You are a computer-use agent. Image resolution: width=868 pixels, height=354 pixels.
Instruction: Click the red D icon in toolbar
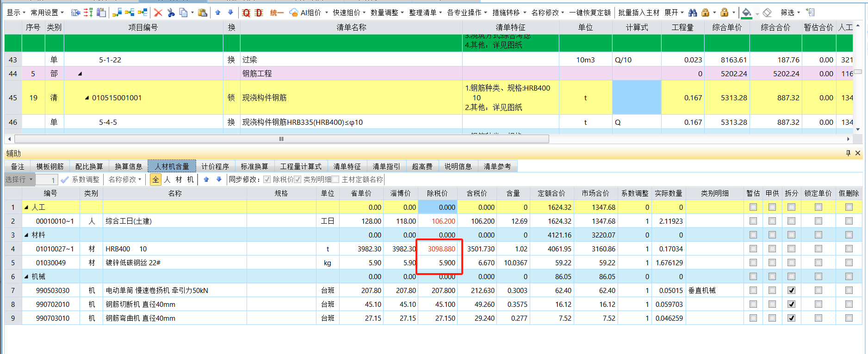click(259, 12)
